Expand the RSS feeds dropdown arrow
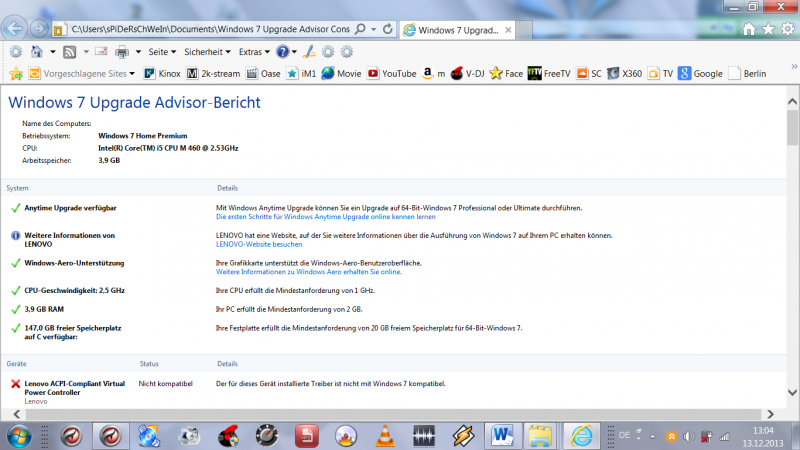 click(x=86, y=52)
